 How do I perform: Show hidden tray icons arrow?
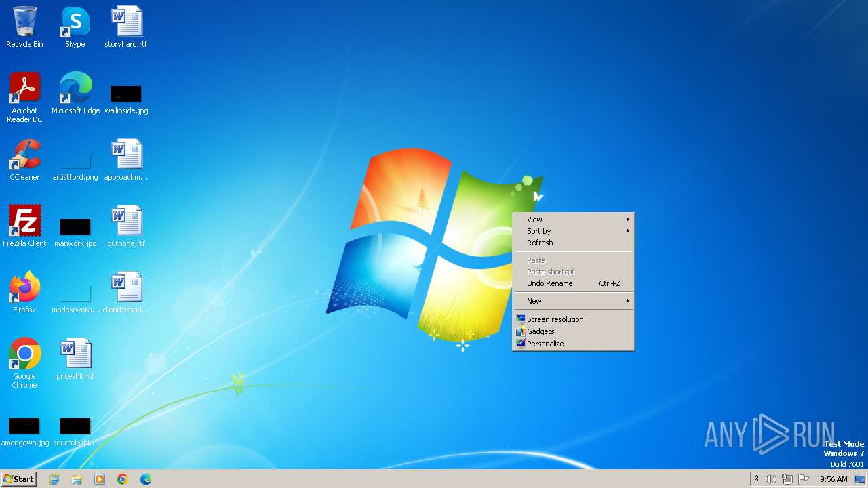[x=756, y=479]
